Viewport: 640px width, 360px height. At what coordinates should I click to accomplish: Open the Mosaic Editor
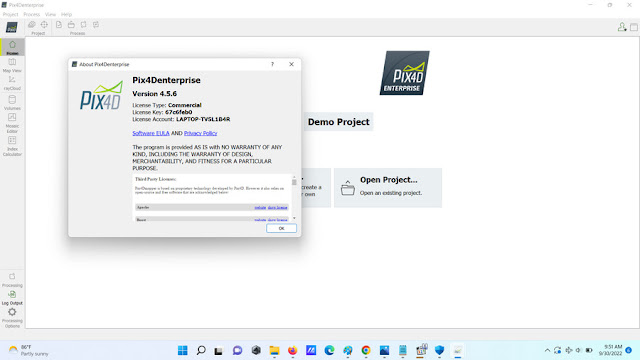[x=12, y=123]
